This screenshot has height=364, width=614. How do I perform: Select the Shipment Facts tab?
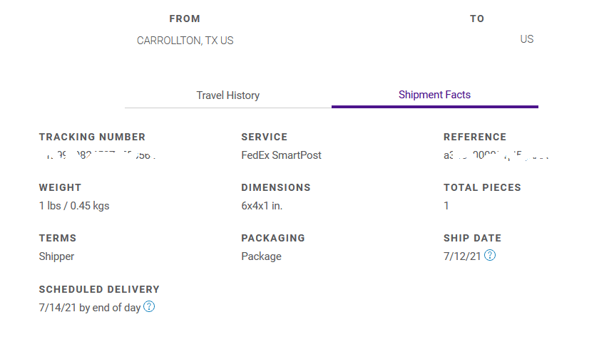(434, 95)
